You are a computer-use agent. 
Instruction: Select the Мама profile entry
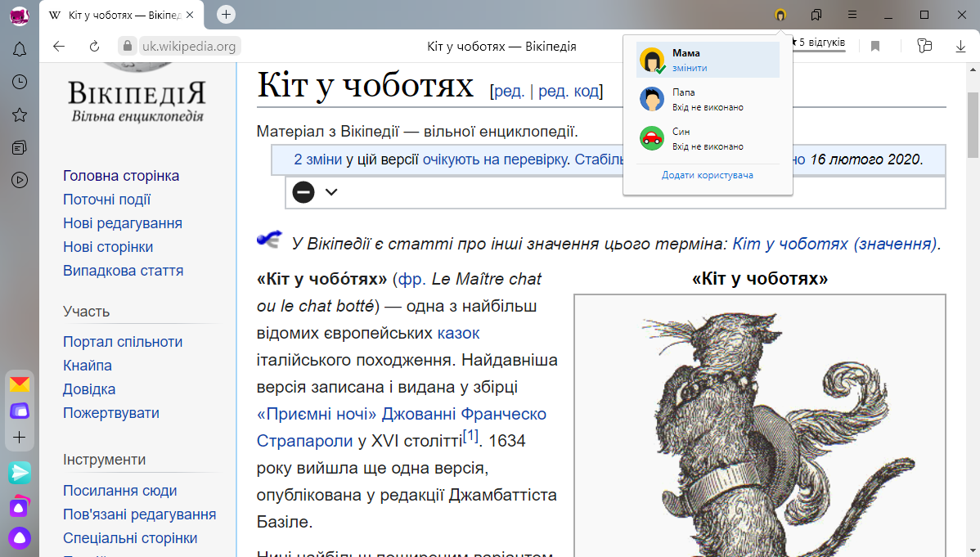pyautogui.click(x=708, y=60)
